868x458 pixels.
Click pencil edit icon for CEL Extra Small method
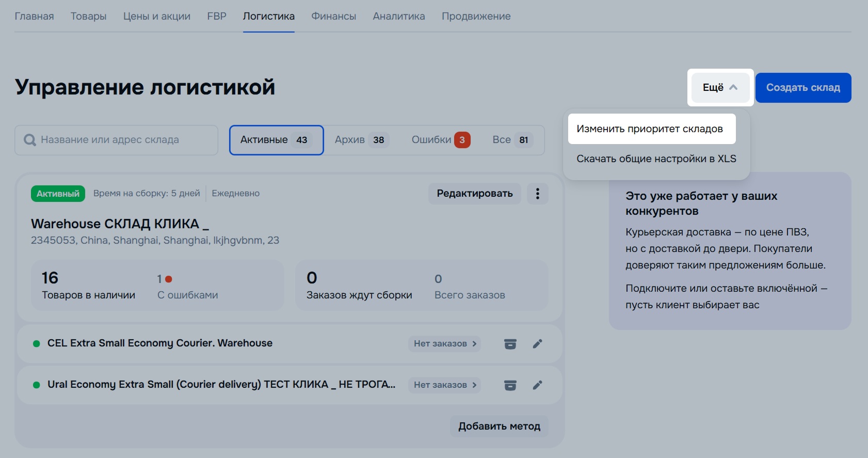tap(537, 344)
